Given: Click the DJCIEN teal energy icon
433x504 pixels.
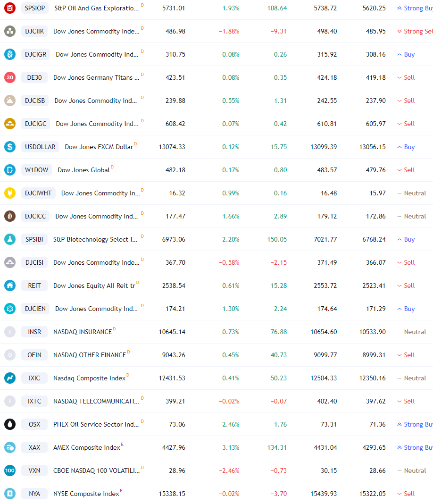Looking at the screenshot, I should 10,309.
